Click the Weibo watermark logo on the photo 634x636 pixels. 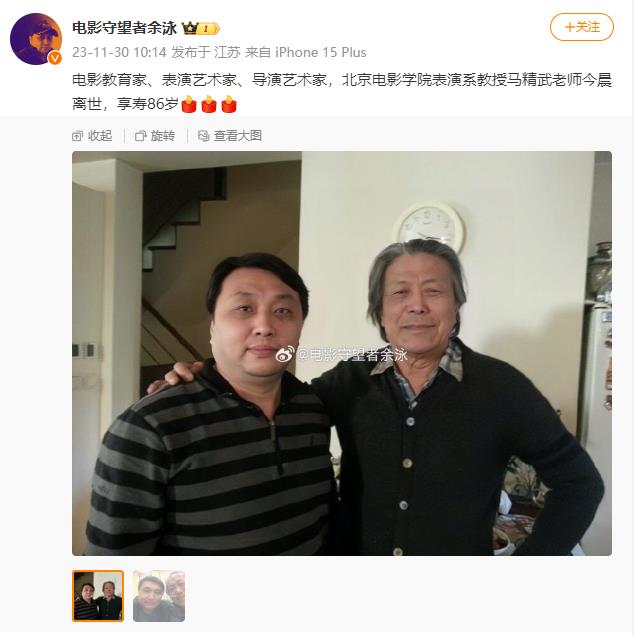[286, 355]
